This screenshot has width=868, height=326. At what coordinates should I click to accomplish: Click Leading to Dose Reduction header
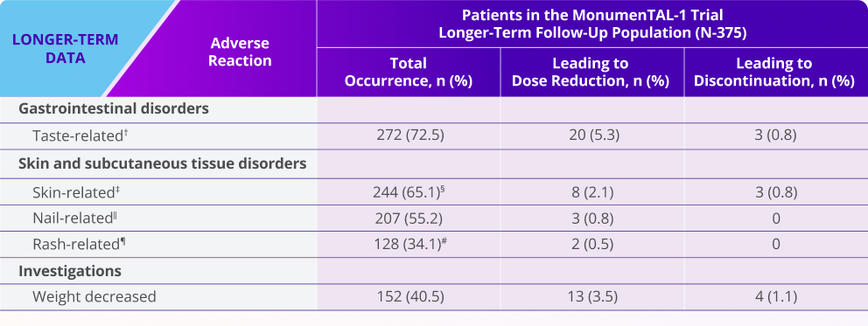[591, 73]
